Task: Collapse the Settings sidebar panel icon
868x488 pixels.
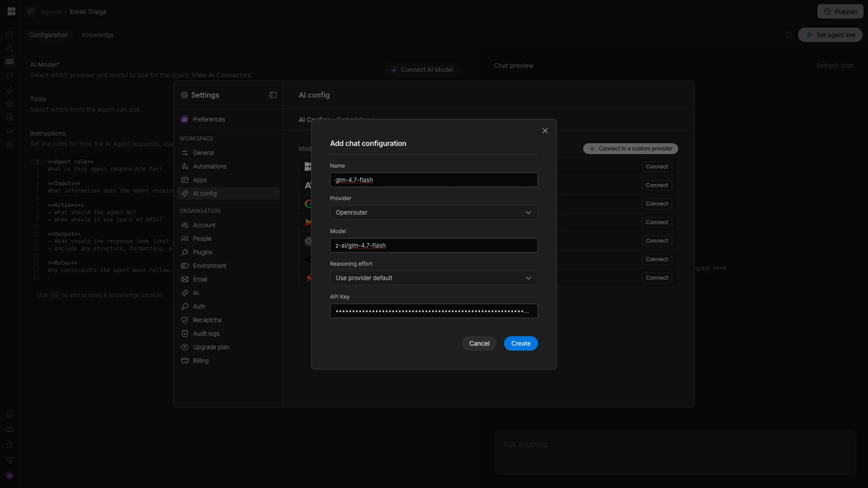Action: (x=273, y=95)
